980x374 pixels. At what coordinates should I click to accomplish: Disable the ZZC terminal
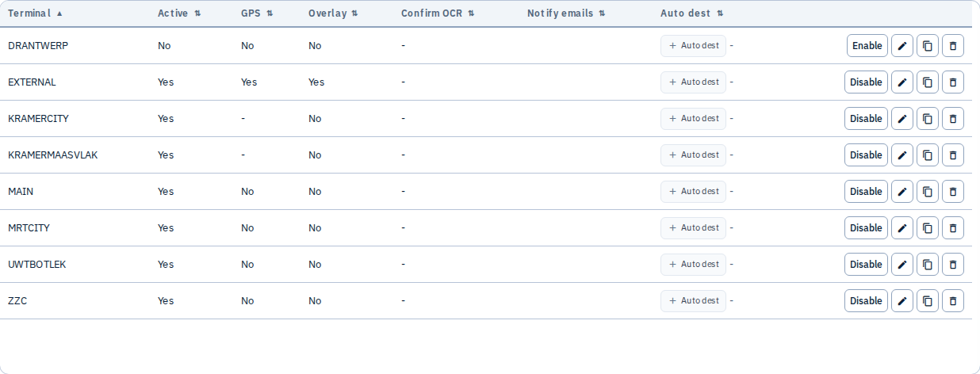click(x=866, y=301)
